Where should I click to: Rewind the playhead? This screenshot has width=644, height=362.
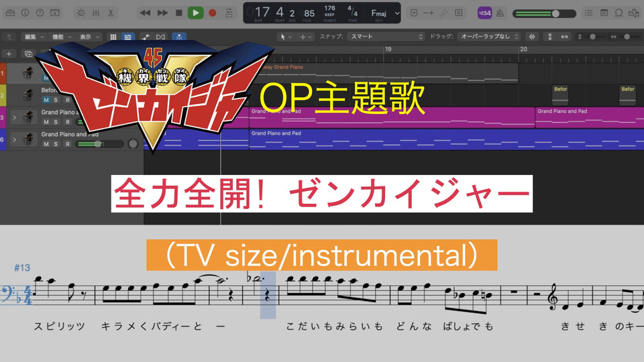click(x=145, y=13)
